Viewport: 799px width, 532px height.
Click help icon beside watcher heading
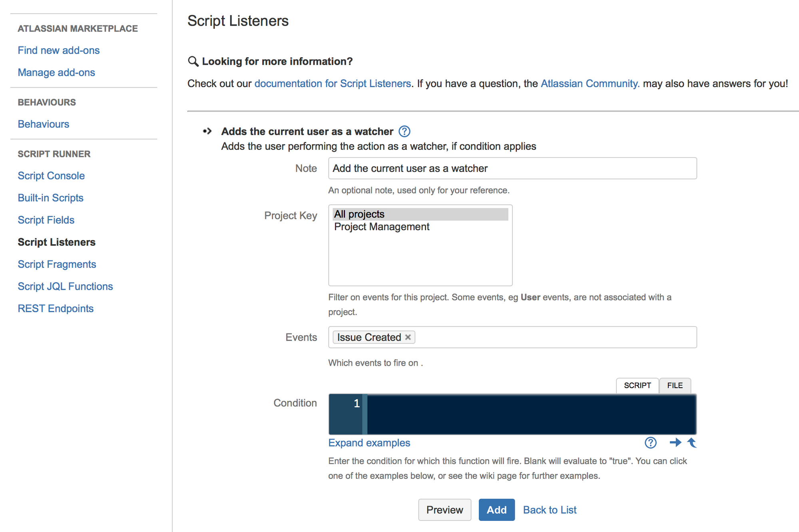[x=404, y=131]
